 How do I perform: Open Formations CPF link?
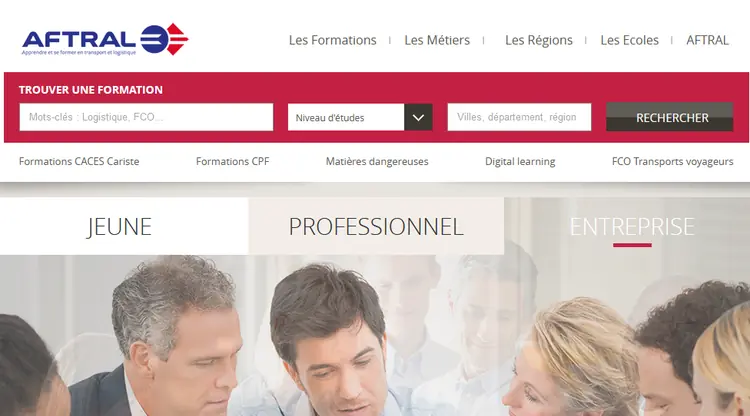point(232,162)
